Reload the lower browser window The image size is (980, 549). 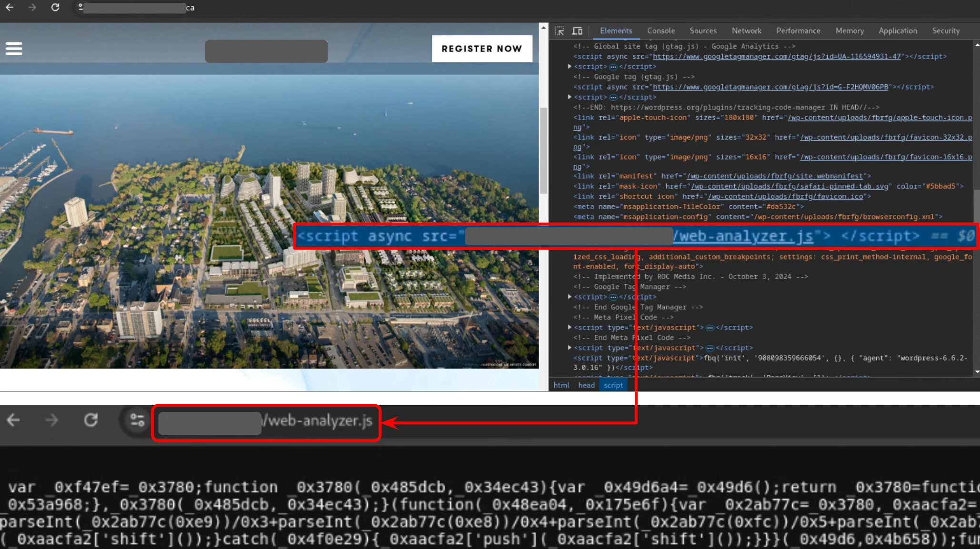point(90,420)
